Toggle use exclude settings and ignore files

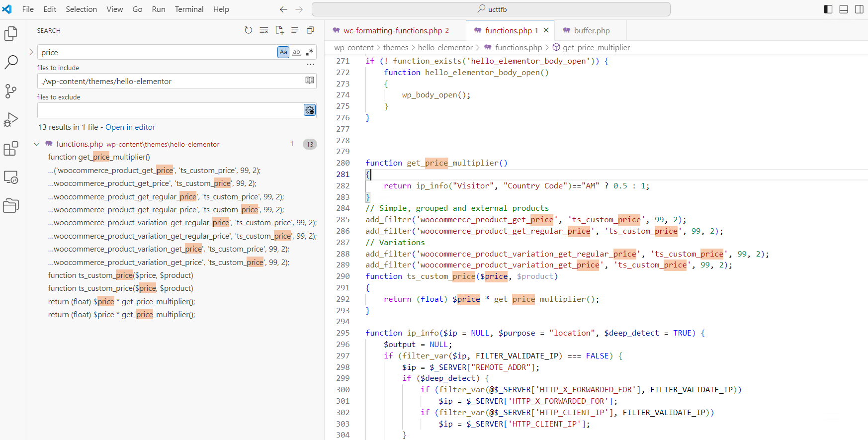[310, 110]
